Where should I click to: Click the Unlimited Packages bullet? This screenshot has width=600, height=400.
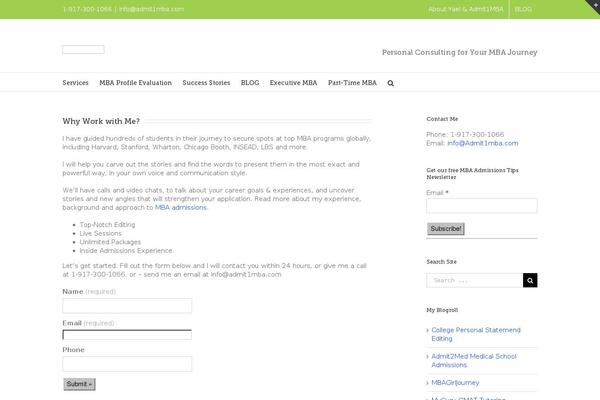[x=110, y=242]
